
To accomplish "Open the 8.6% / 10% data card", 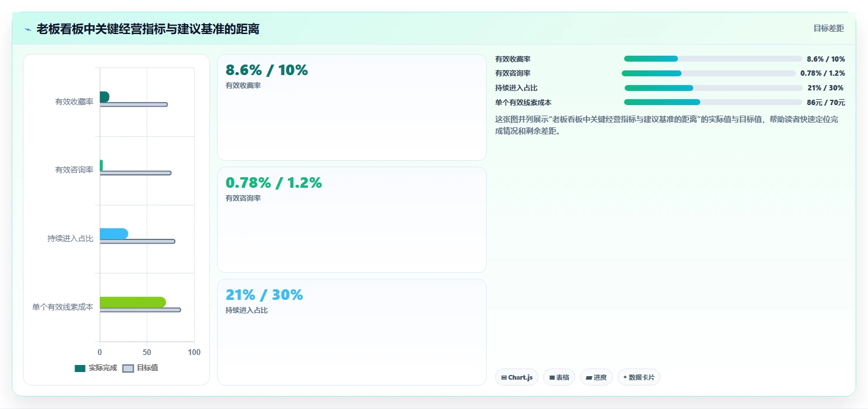I will point(352,107).
